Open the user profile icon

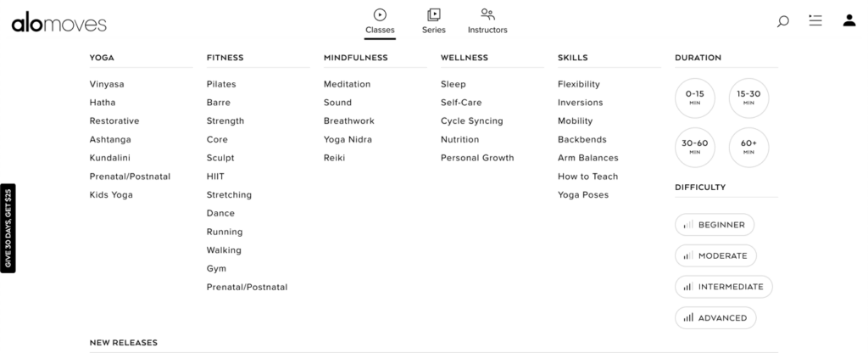click(849, 20)
